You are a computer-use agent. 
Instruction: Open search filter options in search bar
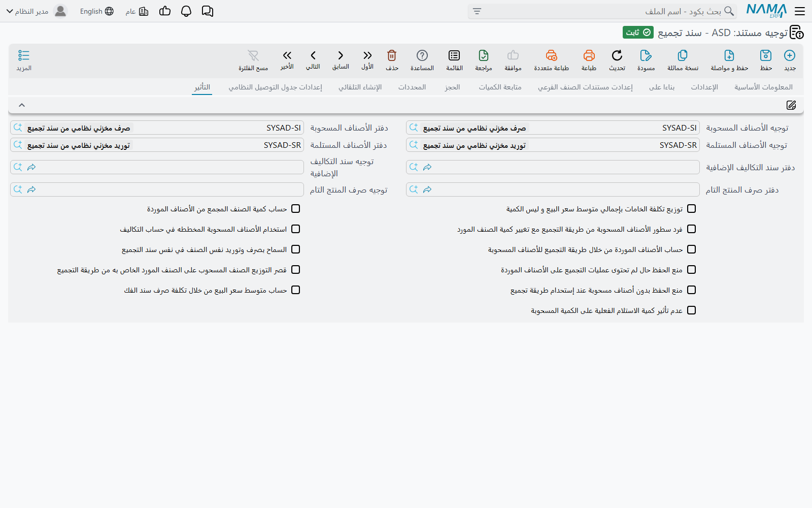click(x=477, y=11)
